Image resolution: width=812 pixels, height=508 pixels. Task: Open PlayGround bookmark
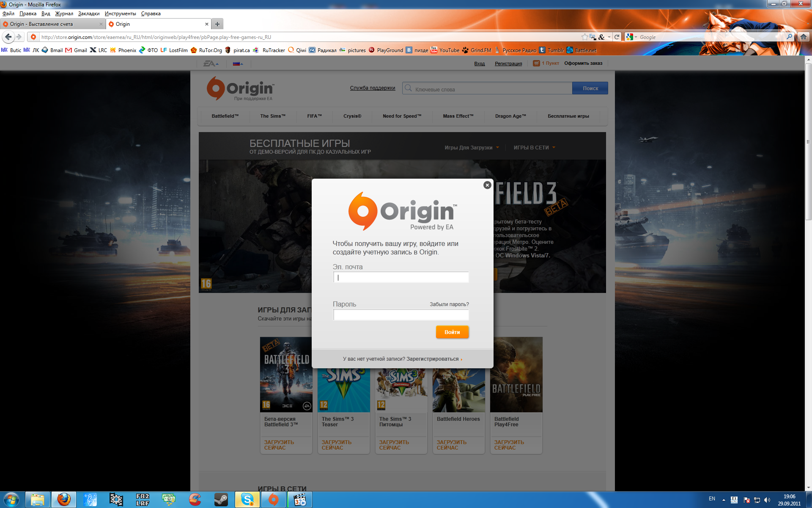tap(386, 50)
